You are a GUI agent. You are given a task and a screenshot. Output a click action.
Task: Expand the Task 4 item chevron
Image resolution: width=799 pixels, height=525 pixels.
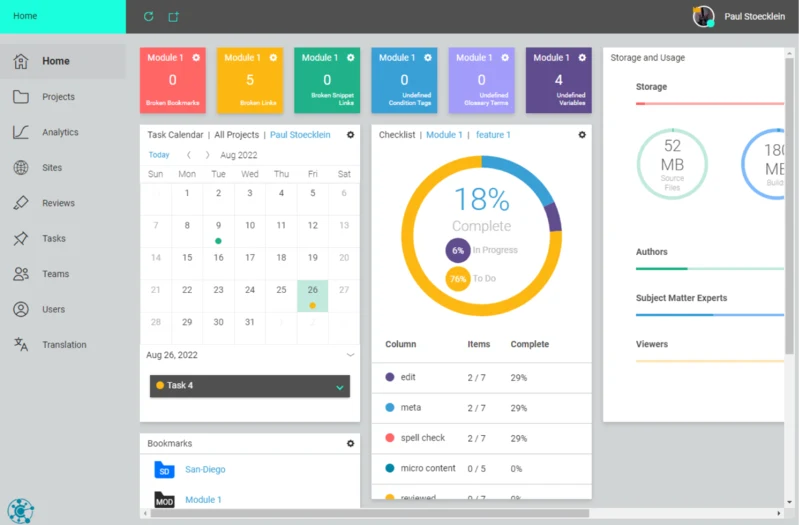[x=339, y=387]
